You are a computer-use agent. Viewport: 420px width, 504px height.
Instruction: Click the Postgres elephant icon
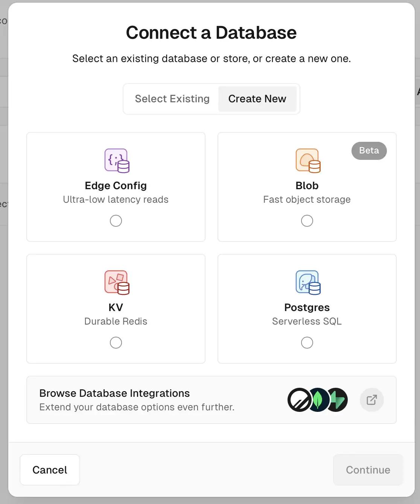pos(308,282)
